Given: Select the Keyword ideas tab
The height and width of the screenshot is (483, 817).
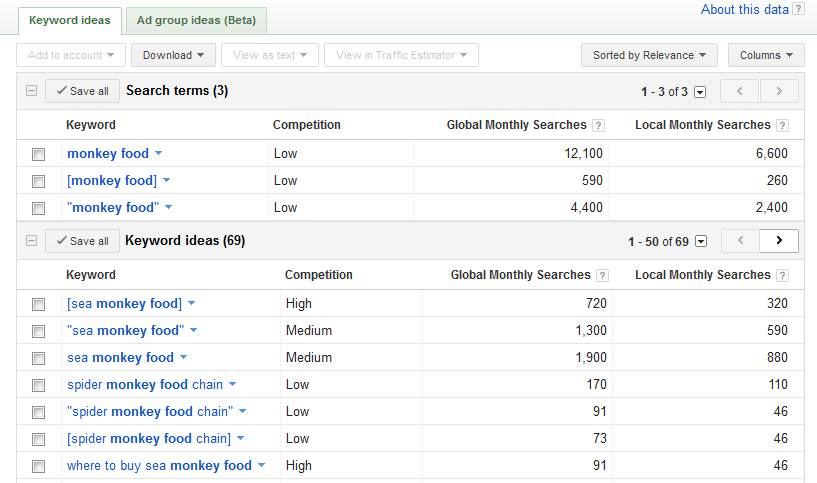Looking at the screenshot, I should coord(69,20).
